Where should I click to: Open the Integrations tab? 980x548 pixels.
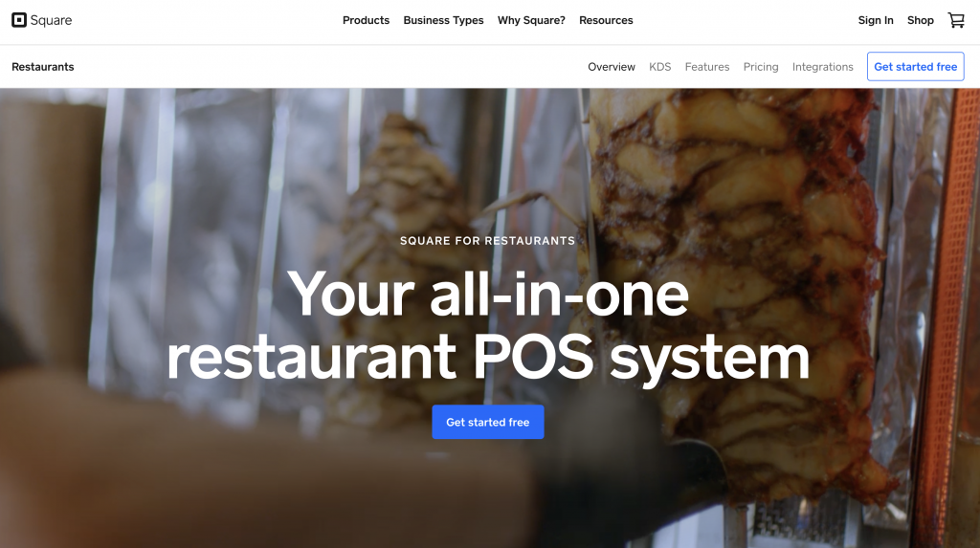822,67
